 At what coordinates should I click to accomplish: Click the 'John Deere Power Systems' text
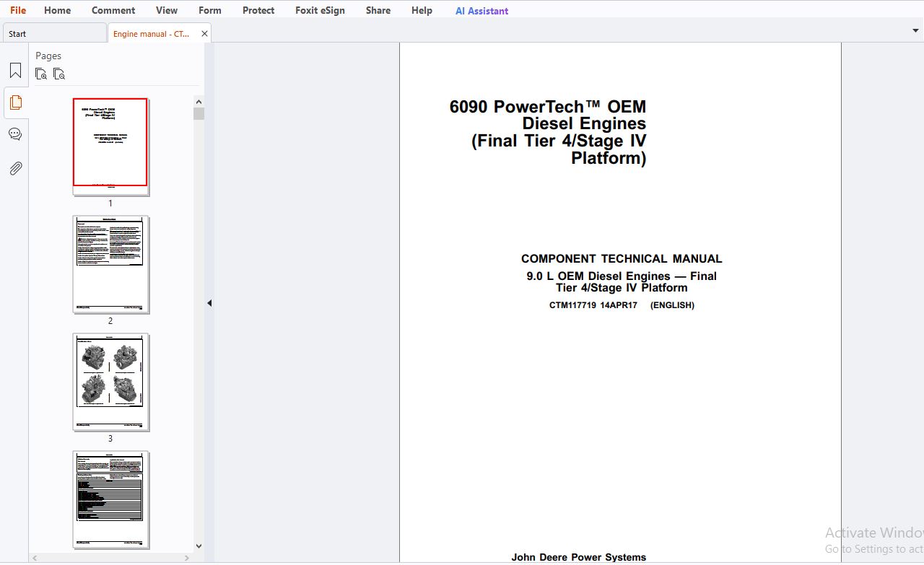[x=579, y=557]
